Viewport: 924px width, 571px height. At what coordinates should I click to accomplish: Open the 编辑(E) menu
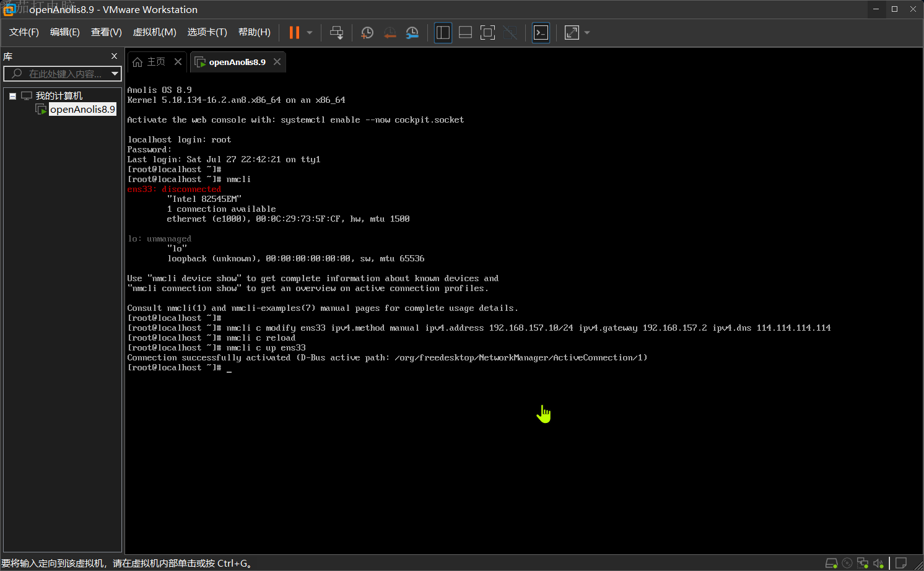click(x=65, y=32)
